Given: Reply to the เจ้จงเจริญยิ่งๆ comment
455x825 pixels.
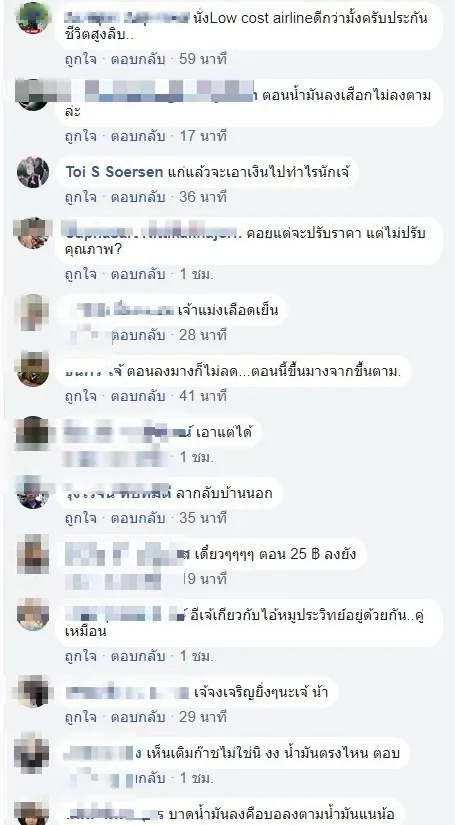Looking at the screenshot, I should pos(138,717).
